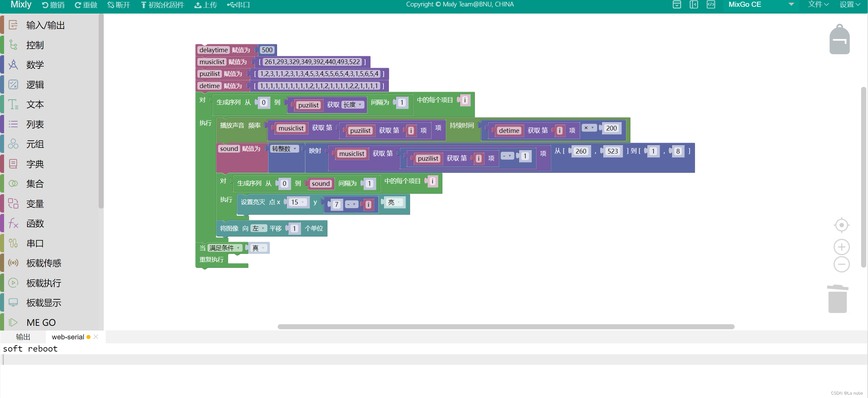Click the Mixly logo
The width and height of the screenshot is (868, 398).
(x=21, y=5)
